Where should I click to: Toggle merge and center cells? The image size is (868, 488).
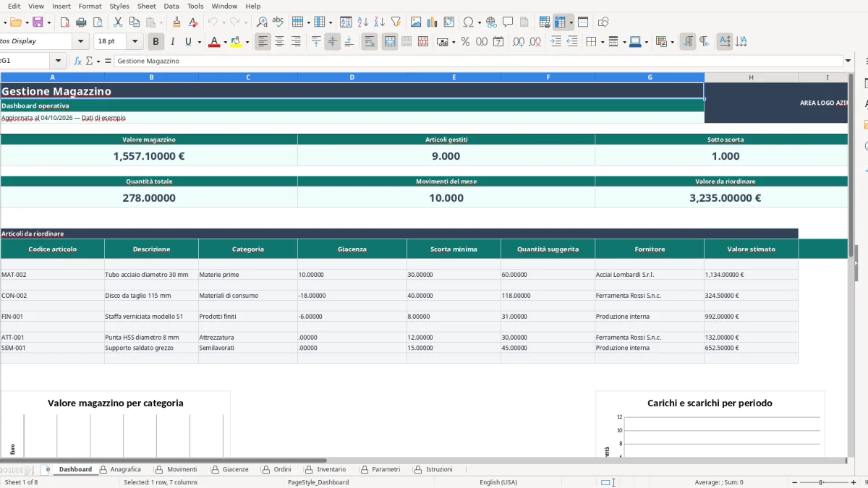pos(390,42)
